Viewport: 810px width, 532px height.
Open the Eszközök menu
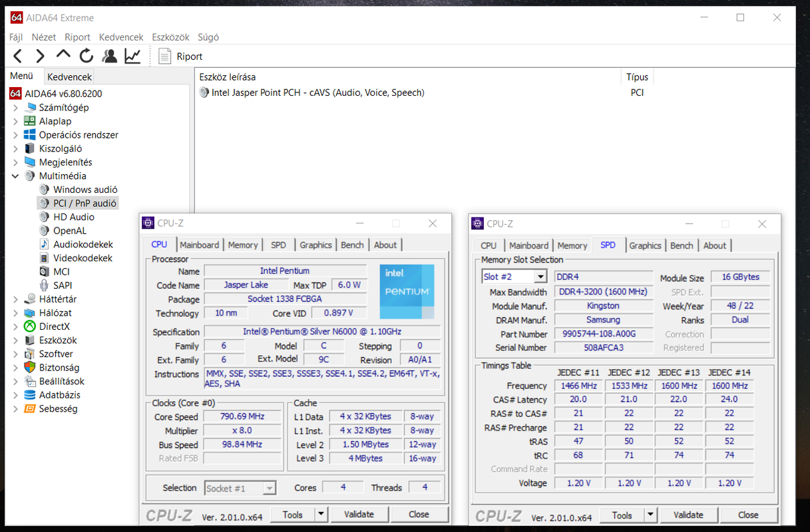pos(170,37)
